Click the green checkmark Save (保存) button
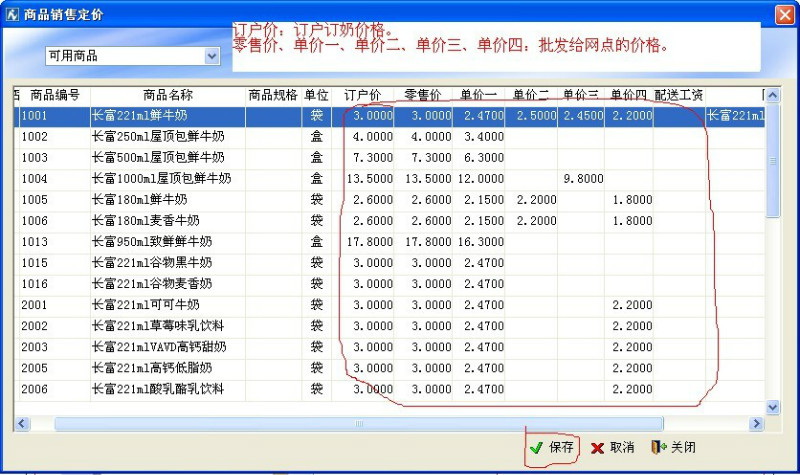Image resolution: width=800 pixels, height=475 pixels. pyautogui.click(x=552, y=448)
